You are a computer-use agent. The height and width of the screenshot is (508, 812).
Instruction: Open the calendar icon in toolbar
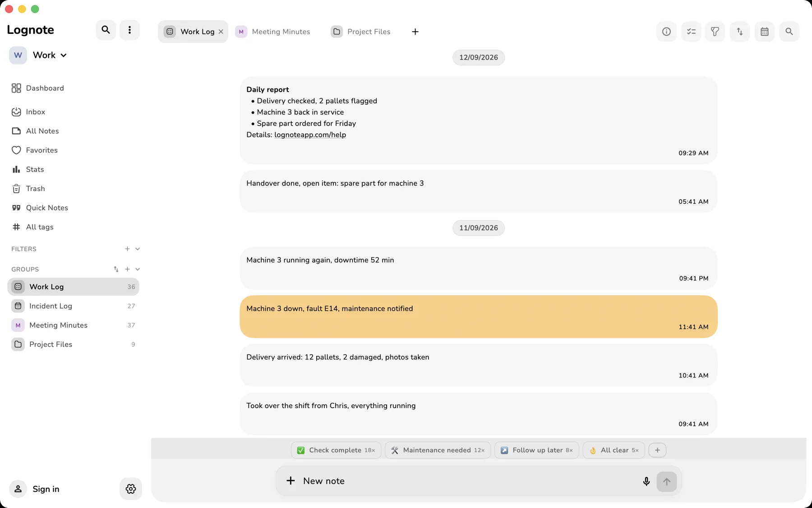765,32
